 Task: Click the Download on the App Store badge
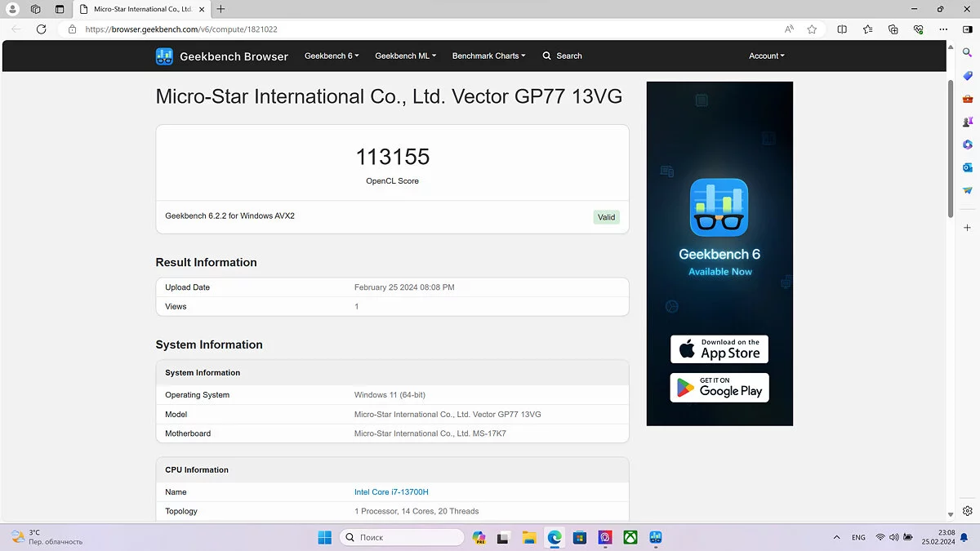[x=719, y=349]
